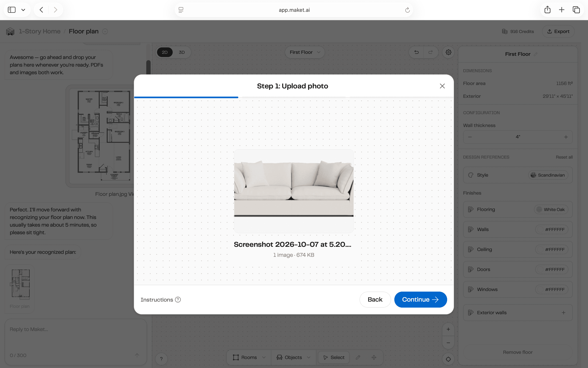View the 916 Credits balance
The height and width of the screenshot is (368, 588).
tap(518, 31)
